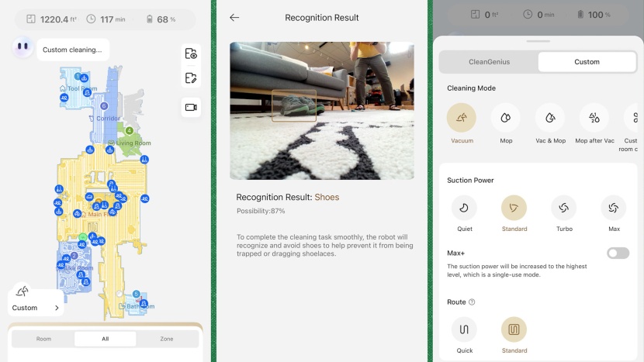The width and height of the screenshot is (644, 362).
Task: Set suction power to Turbo
Action: tap(563, 208)
